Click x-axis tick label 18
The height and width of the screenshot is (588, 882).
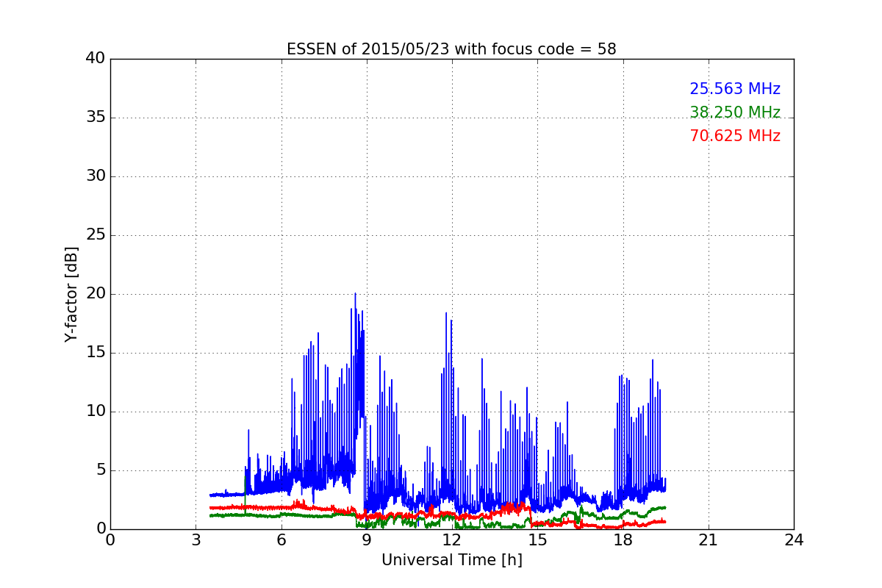point(623,539)
